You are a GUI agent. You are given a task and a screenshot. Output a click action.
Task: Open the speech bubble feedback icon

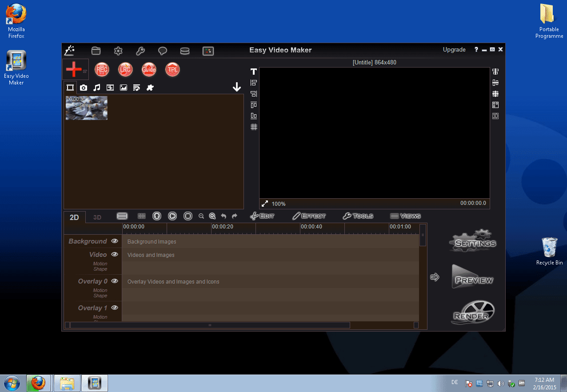(x=163, y=51)
